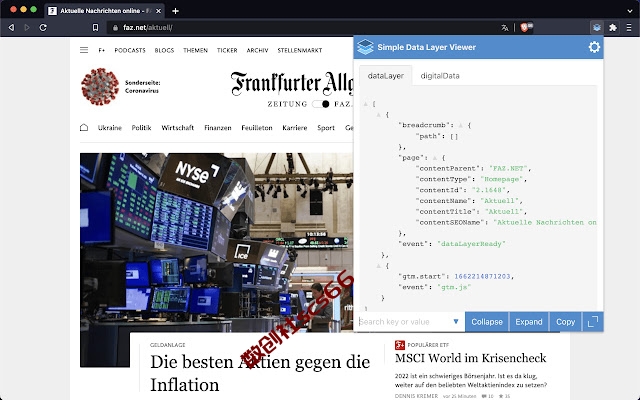
Task: Click the contentType value "Homepage"
Action: 501,179
